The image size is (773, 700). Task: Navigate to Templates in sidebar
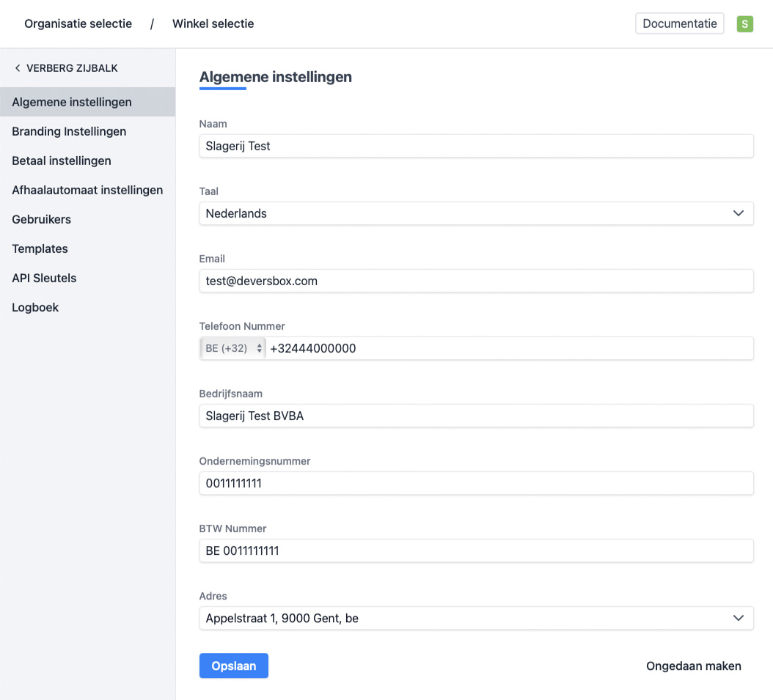tap(40, 248)
